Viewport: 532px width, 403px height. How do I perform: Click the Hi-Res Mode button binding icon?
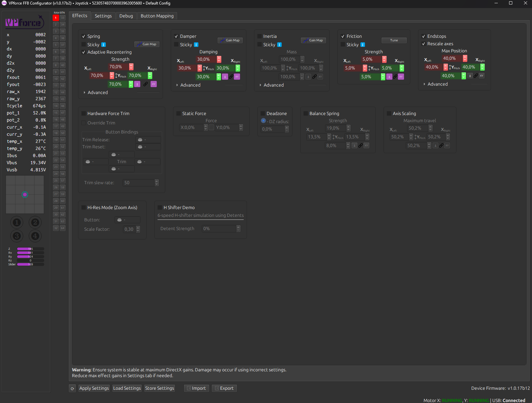119,220
